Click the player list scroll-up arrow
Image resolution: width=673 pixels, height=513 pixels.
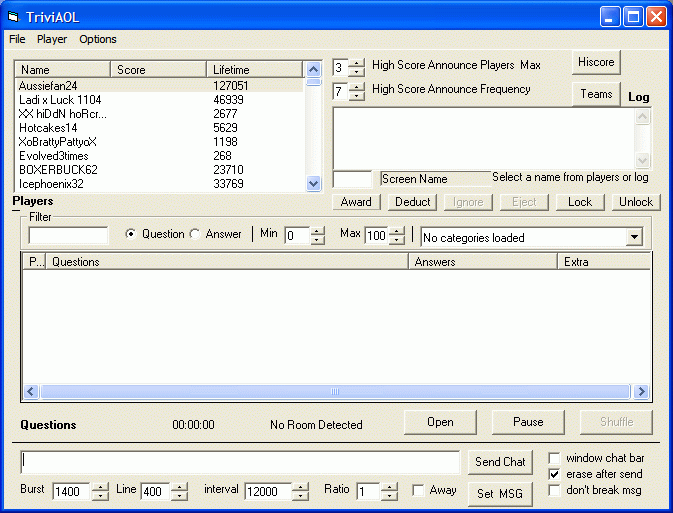[314, 70]
